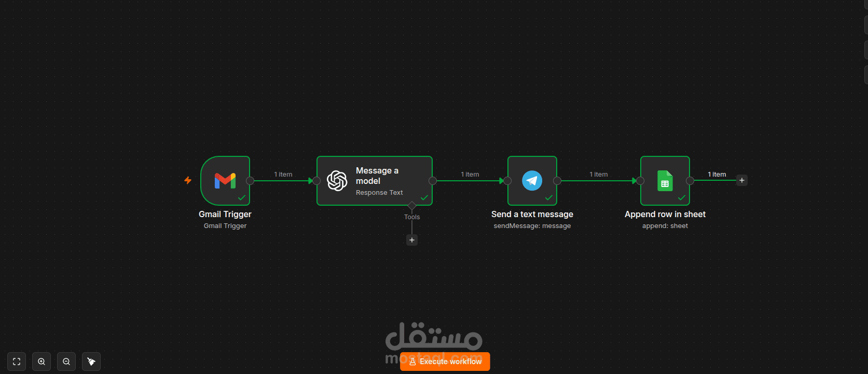The width and height of the screenshot is (868, 374).
Task: Click the Telegram node success checkmark
Action: (x=549, y=198)
